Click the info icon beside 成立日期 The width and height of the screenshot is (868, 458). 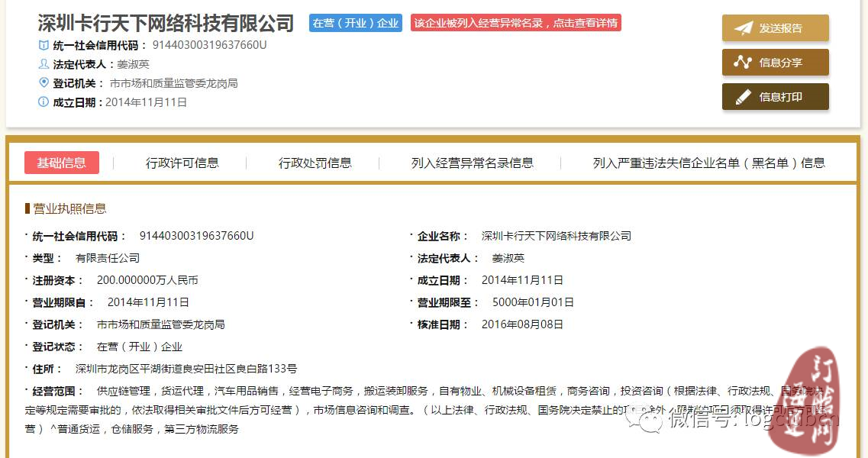(44, 102)
